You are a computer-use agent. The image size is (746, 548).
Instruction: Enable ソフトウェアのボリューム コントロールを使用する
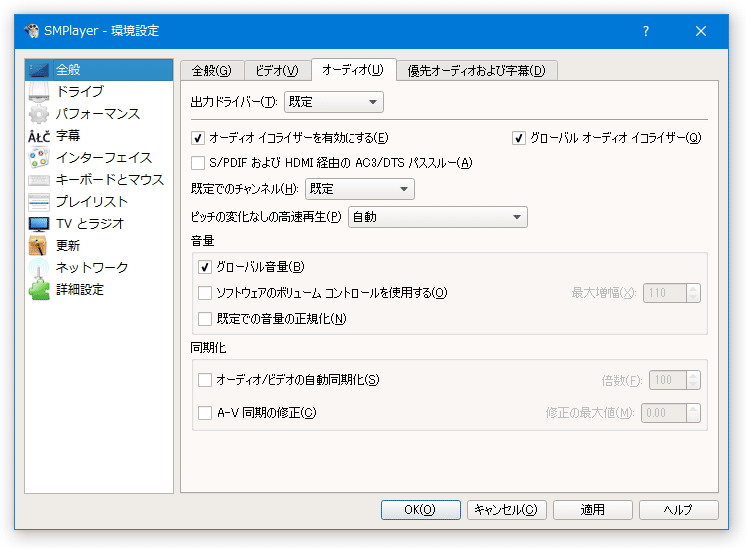coord(205,293)
